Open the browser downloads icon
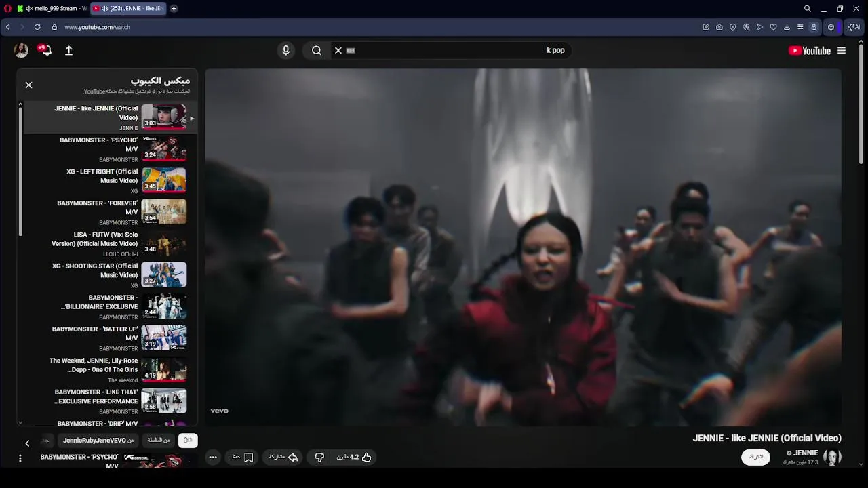Viewport: 868px width, 488px height. pyautogui.click(x=787, y=27)
